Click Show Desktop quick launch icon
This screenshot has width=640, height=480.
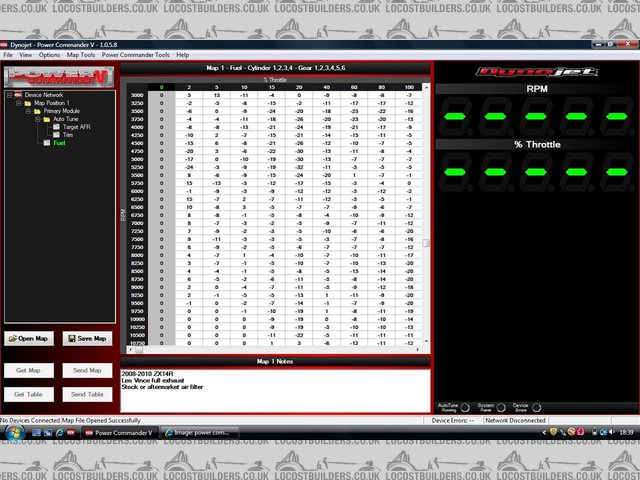pos(36,433)
